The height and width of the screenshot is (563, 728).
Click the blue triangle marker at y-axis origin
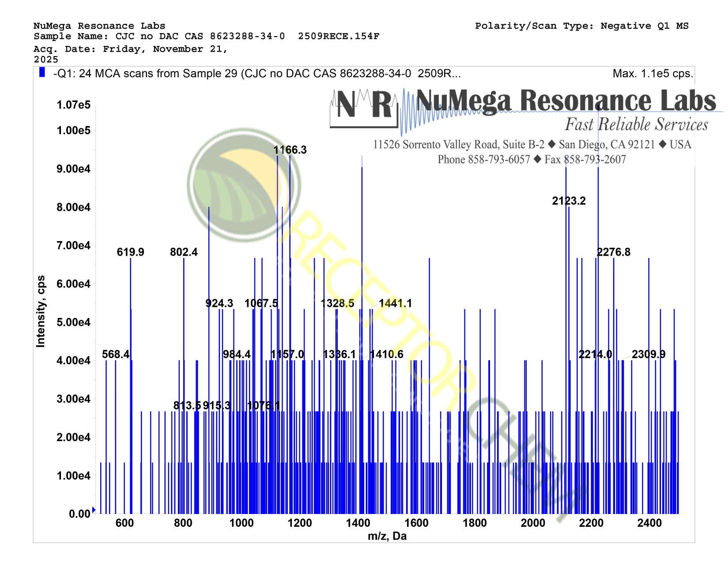pyautogui.click(x=94, y=510)
